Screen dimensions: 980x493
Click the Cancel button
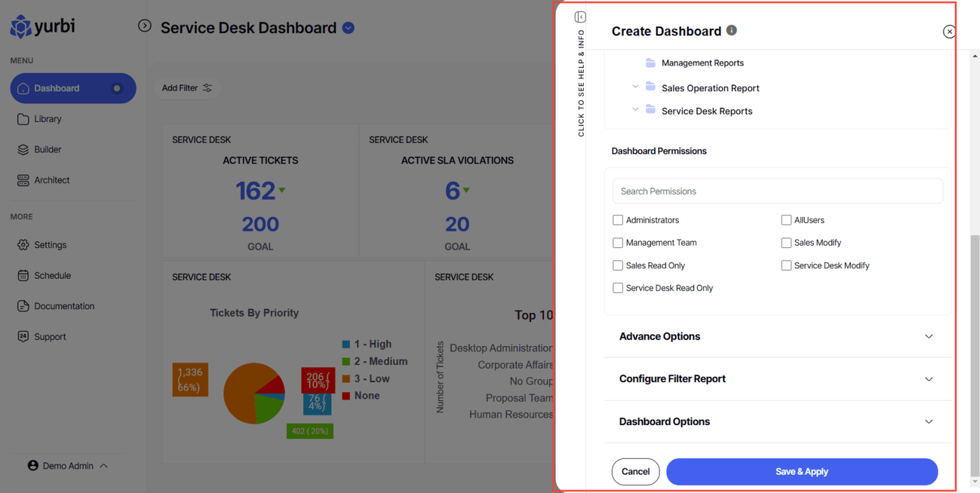[636, 472]
